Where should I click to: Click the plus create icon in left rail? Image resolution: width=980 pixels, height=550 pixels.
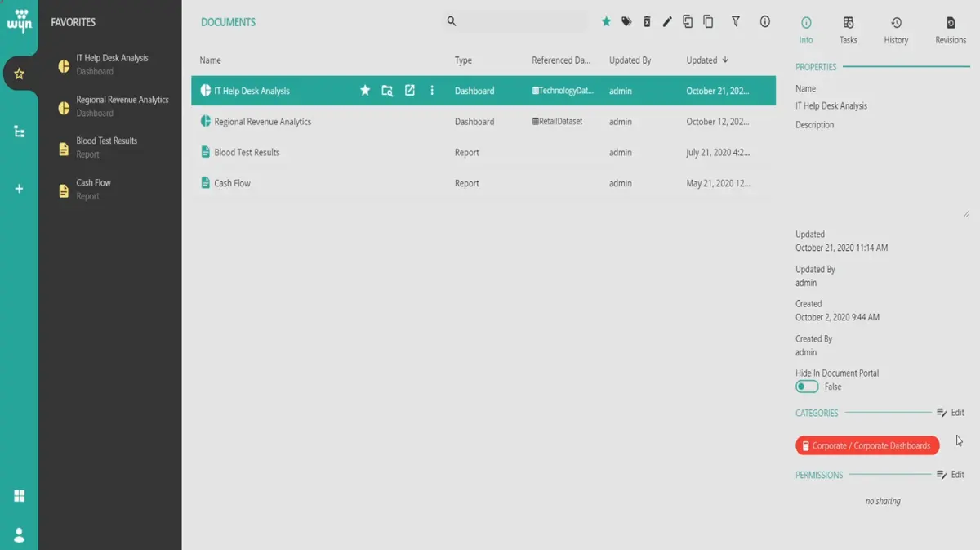point(19,189)
